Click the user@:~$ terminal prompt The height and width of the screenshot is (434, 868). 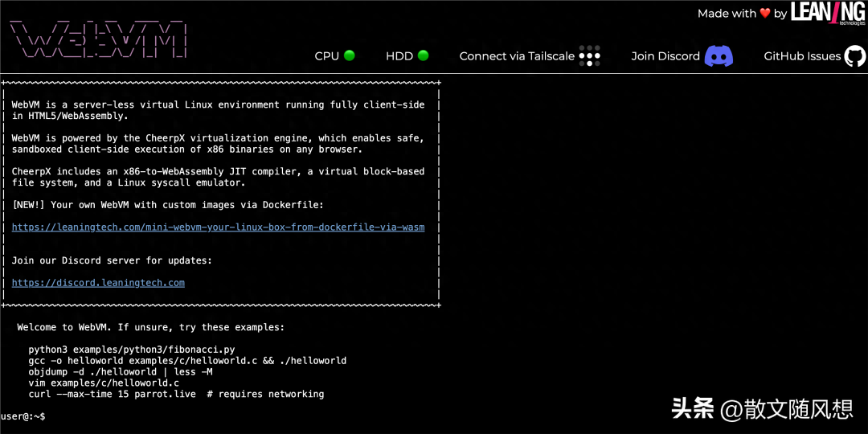pyautogui.click(x=23, y=416)
